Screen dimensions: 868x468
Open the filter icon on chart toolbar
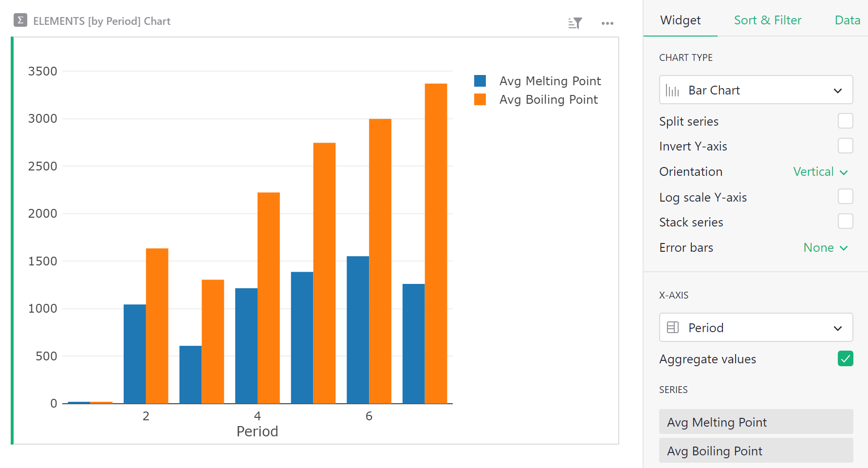[x=574, y=23]
